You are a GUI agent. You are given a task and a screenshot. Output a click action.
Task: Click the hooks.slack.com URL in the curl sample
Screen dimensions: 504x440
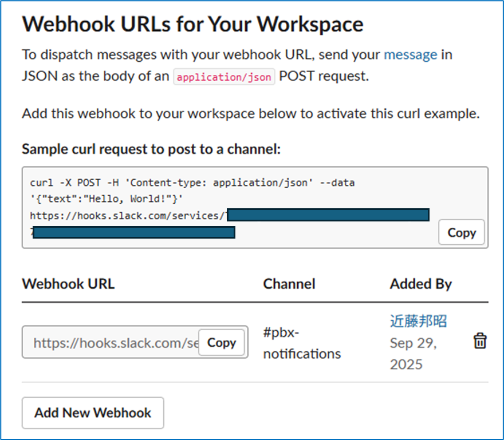tap(126, 216)
